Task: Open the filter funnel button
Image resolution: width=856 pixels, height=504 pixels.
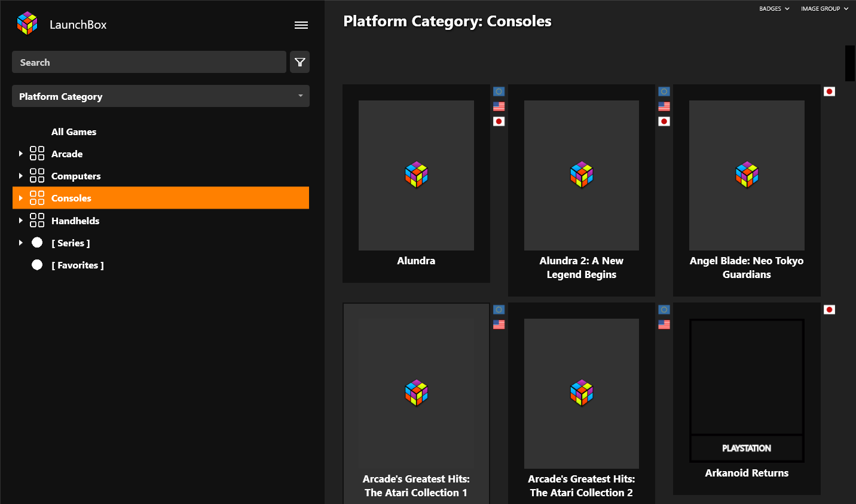Action: pyautogui.click(x=299, y=62)
